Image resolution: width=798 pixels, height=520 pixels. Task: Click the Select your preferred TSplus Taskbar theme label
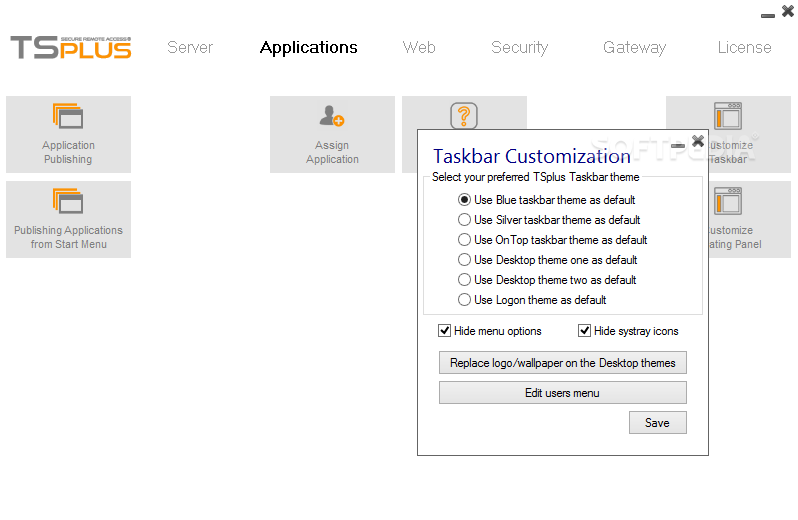click(x=535, y=177)
